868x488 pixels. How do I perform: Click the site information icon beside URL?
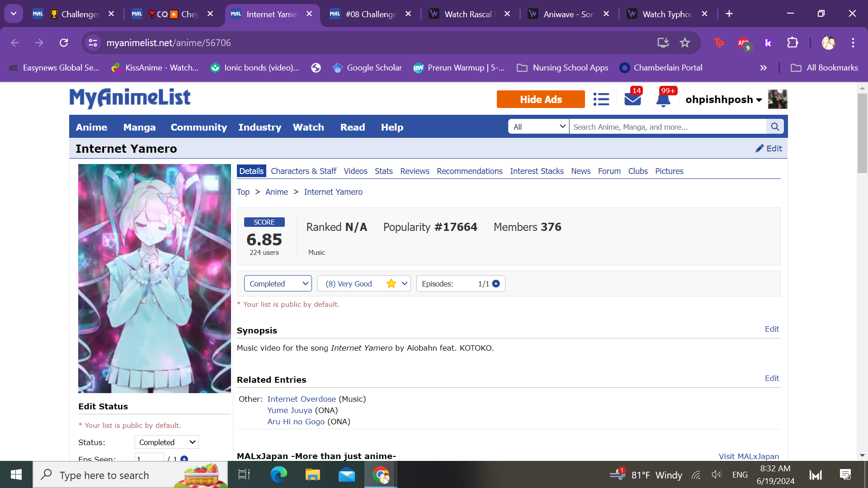pos(93,43)
